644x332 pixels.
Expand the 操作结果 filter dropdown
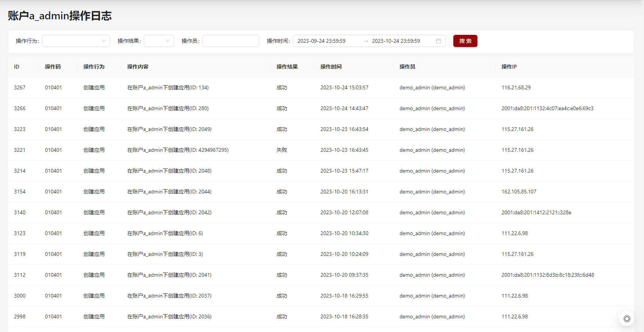[x=159, y=41]
